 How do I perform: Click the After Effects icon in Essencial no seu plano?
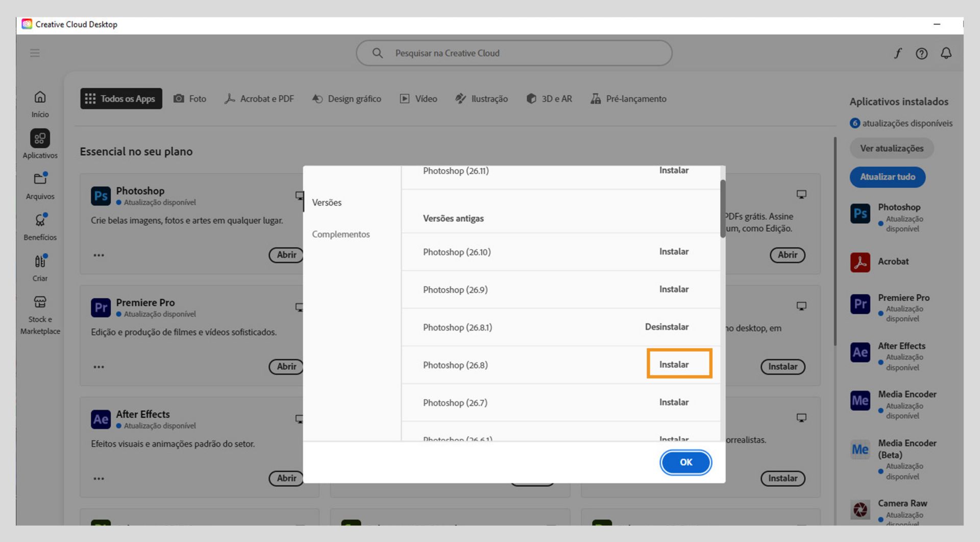tap(101, 419)
